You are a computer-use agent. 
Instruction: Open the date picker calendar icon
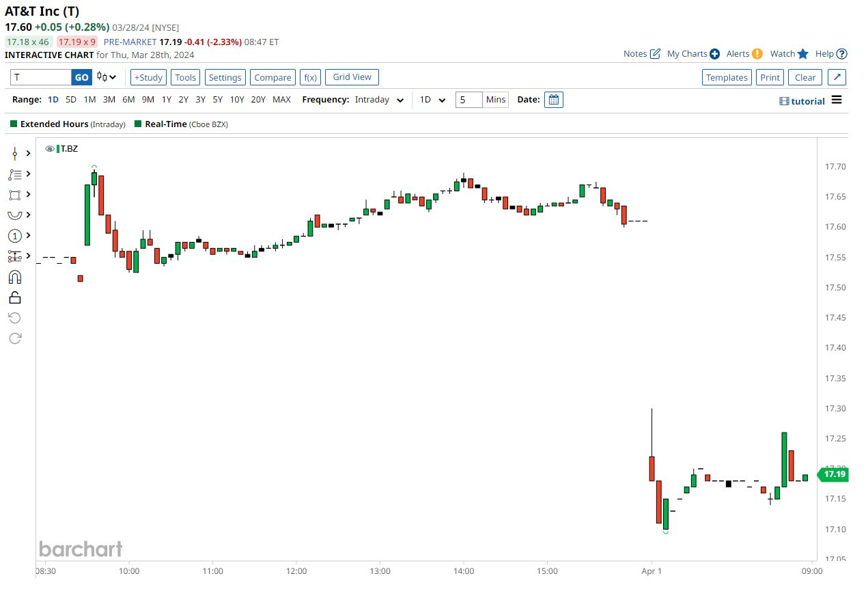[554, 100]
